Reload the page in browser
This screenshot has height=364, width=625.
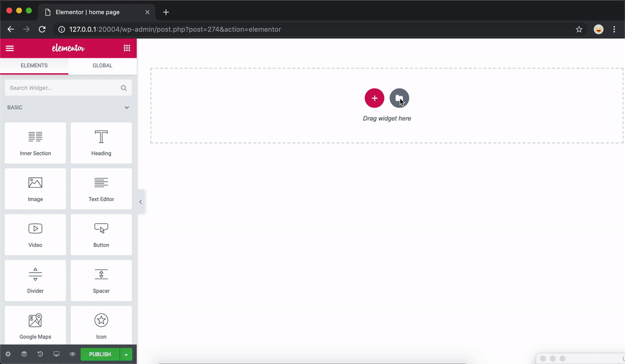click(42, 29)
